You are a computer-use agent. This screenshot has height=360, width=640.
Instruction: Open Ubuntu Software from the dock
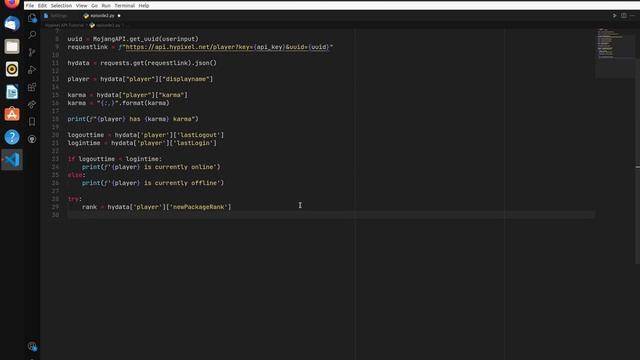(12, 114)
